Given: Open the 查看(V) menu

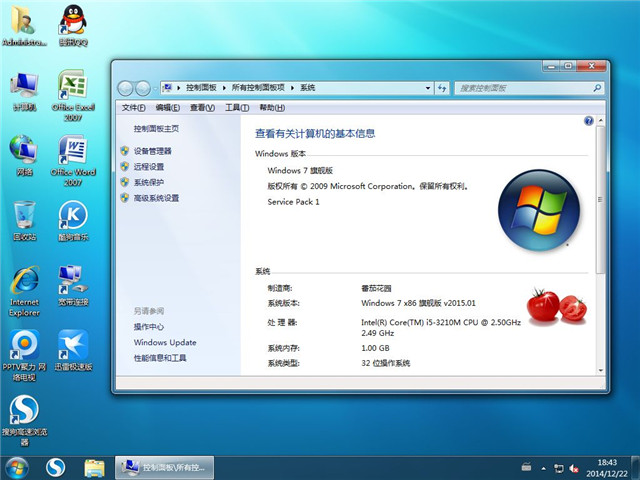Looking at the screenshot, I should 202,108.
